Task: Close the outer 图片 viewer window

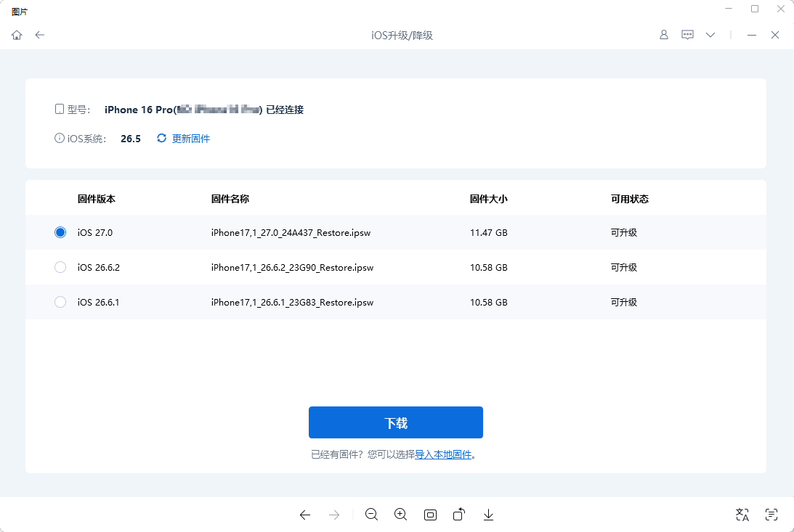Action: point(781,9)
